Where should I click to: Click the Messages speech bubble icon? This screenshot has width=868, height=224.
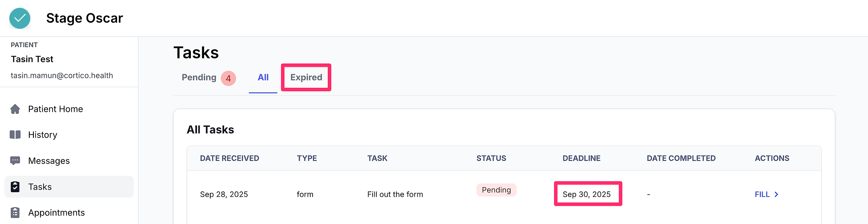[15, 161]
